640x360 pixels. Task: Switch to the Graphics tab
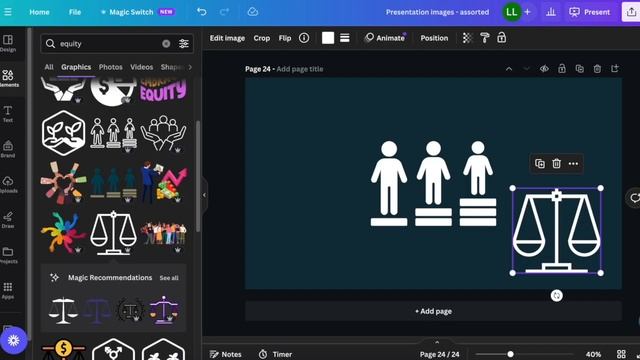[76, 67]
